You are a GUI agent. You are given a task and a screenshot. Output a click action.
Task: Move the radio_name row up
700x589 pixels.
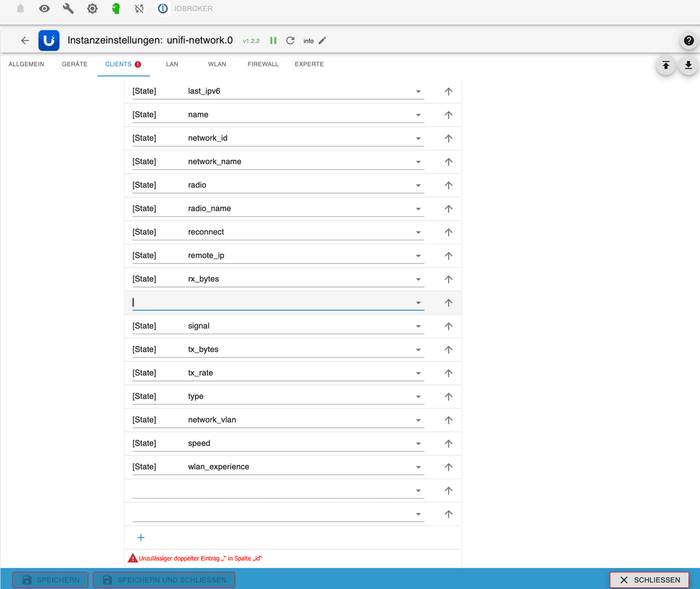pos(449,209)
